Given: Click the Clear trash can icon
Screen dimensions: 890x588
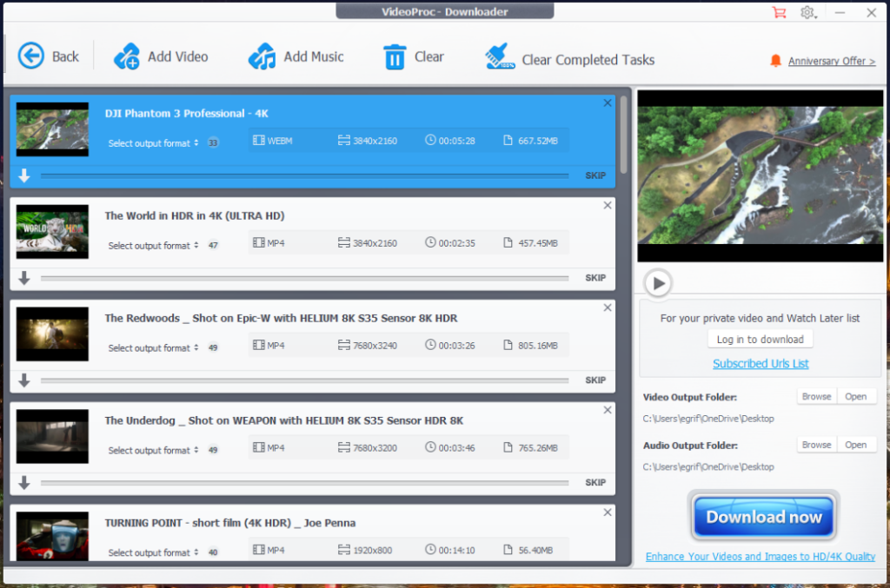Looking at the screenshot, I should tap(395, 57).
